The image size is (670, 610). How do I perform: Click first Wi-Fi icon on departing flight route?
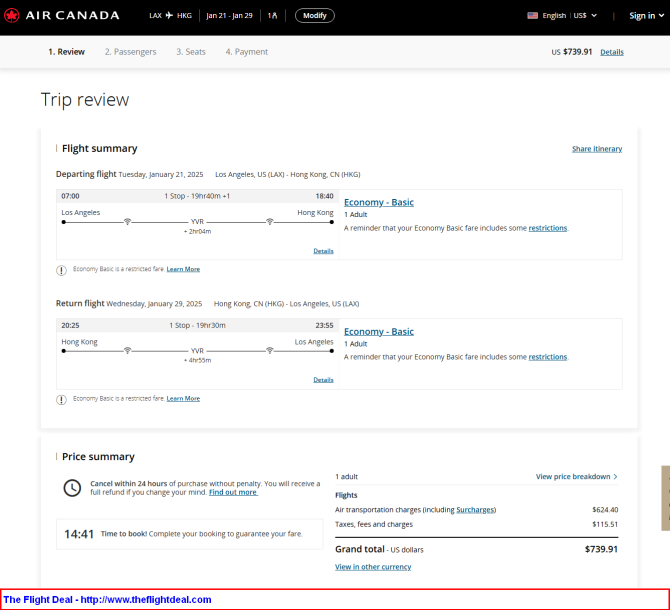point(127,221)
